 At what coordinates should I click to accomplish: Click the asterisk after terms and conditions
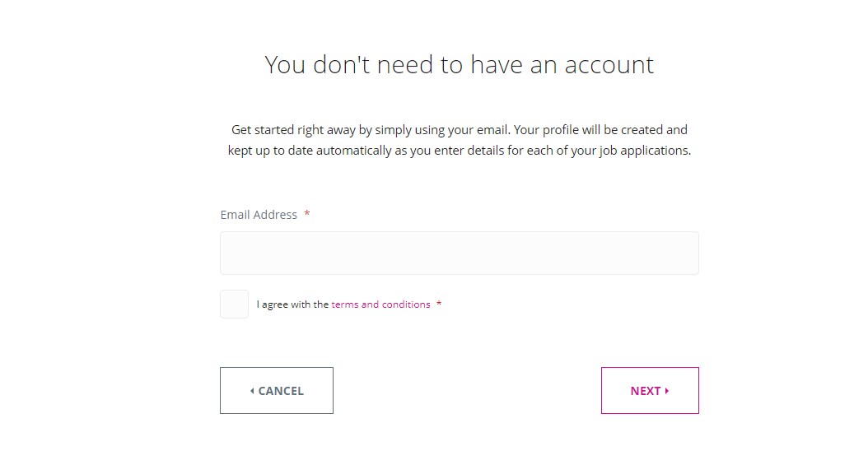439,304
